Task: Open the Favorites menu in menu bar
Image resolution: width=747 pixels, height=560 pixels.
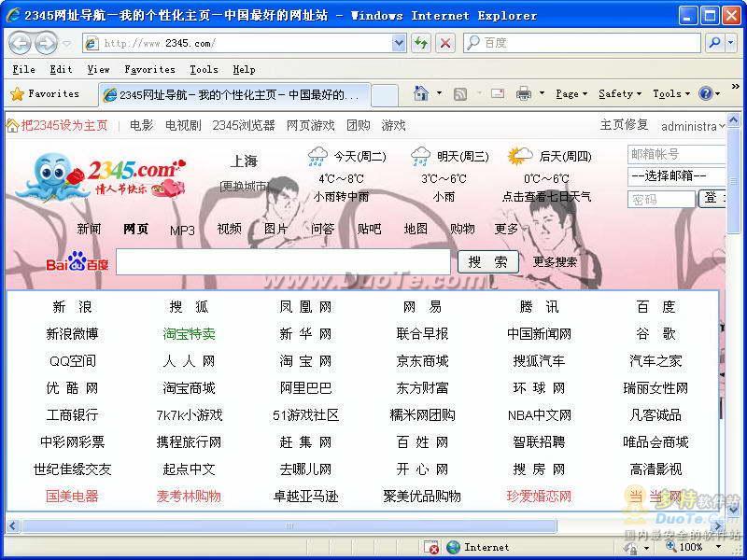Action: 149,69
